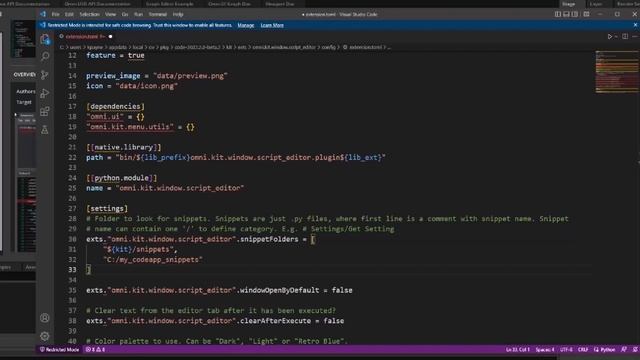Click the "${kit}/snippets" string on line 31
The width and height of the screenshot is (640, 360).
[140, 249]
